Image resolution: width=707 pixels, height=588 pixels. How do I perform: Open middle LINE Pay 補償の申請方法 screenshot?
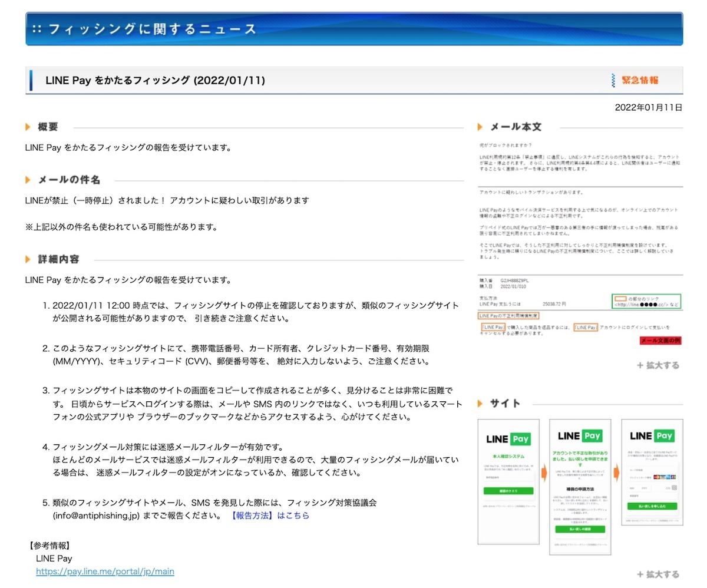coord(580,487)
